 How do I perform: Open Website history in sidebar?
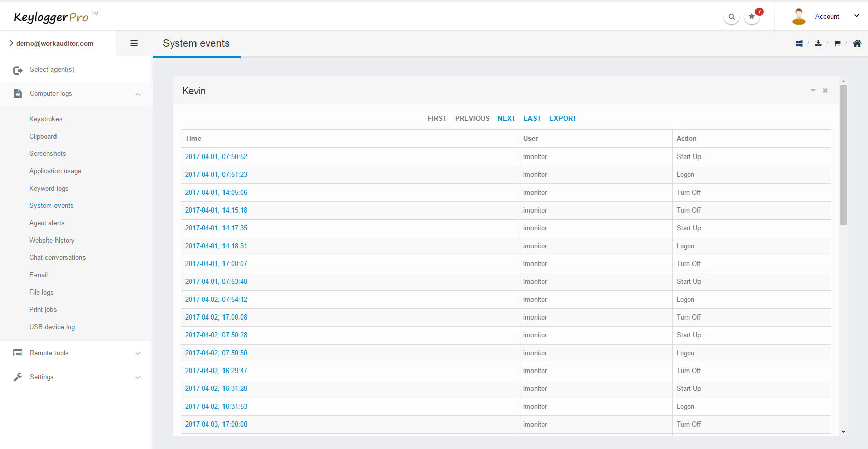click(x=51, y=241)
